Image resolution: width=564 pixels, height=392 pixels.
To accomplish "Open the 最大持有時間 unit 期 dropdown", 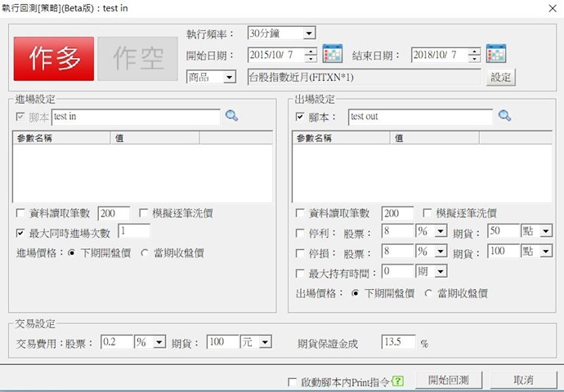I will coord(441,272).
